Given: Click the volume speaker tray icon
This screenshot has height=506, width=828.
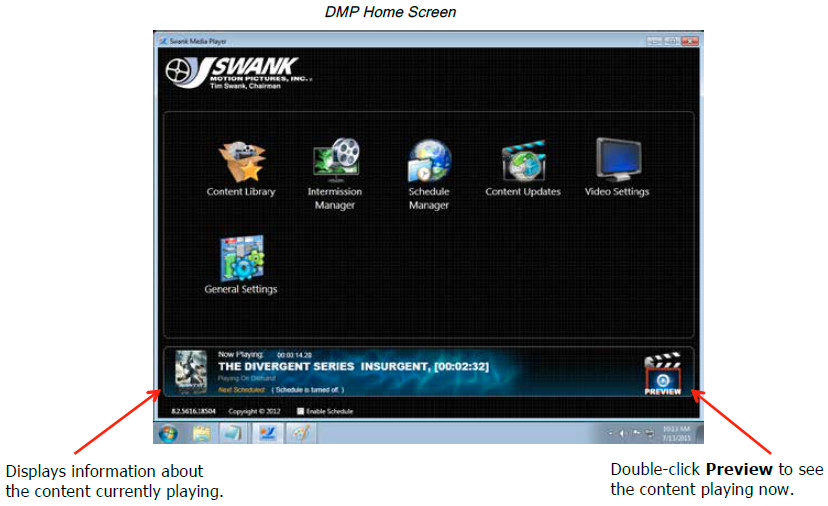Looking at the screenshot, I should (623, 434).
